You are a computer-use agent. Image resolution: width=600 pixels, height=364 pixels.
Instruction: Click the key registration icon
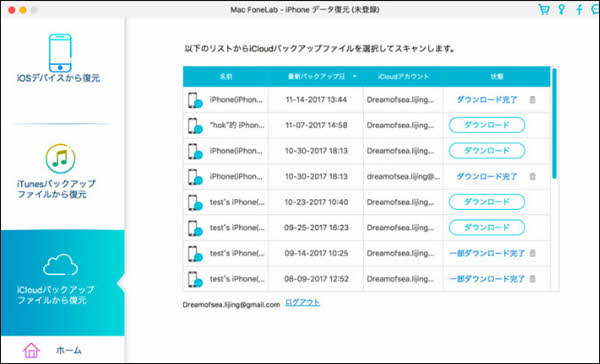(561, 9)
